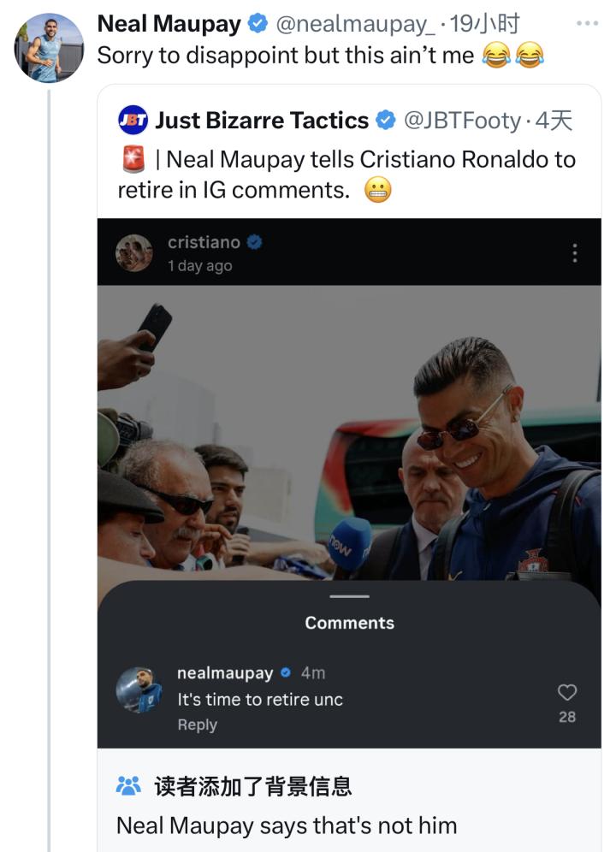Click the nealmaupay commenter avatar

[x=139, y=690]
